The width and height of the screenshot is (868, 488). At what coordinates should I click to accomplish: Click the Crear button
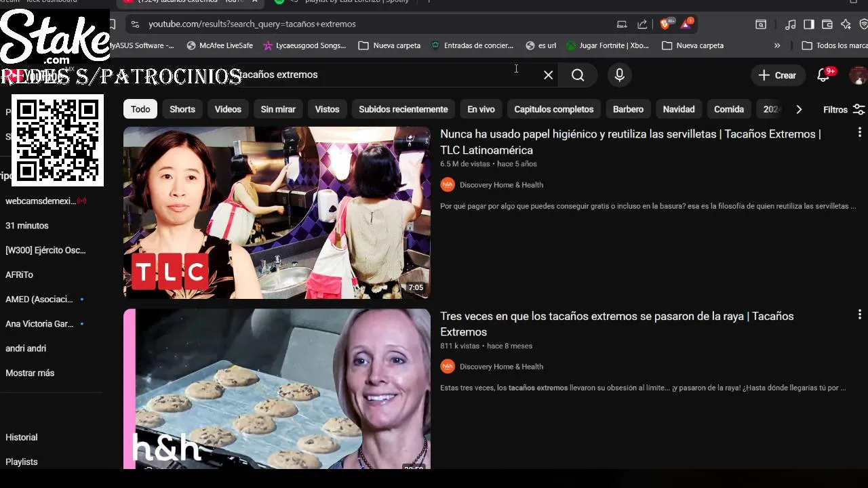coord(778,75)
